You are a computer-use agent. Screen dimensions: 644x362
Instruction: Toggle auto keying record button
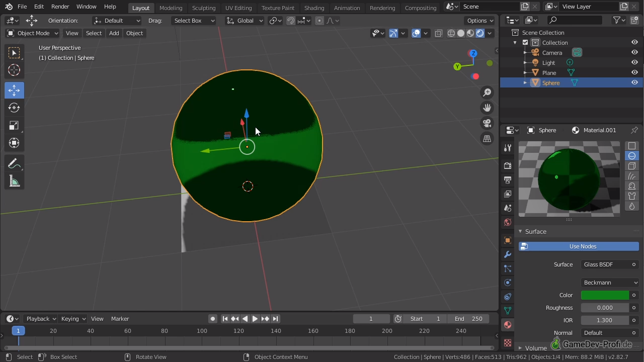[213, 319]
